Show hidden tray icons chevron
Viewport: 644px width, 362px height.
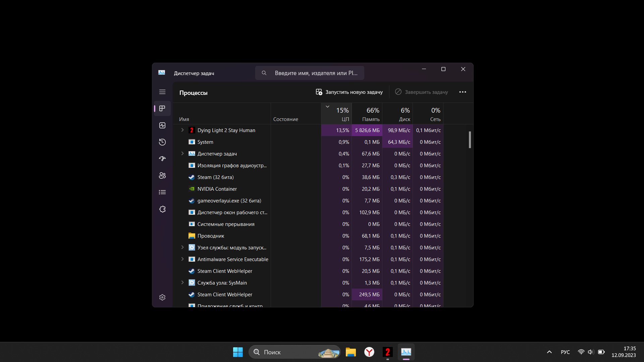click(549, 352)
